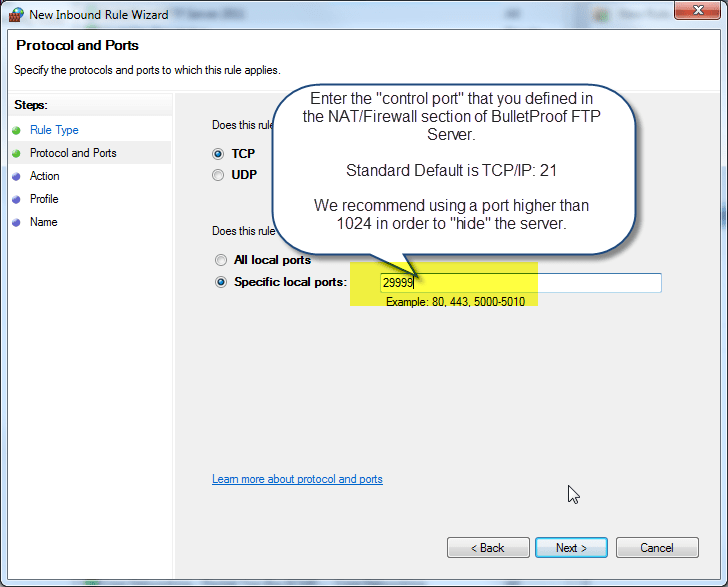Click the green bullet beside Rule Type
This screenshot has height=587, width=728.
coord(16,130)
